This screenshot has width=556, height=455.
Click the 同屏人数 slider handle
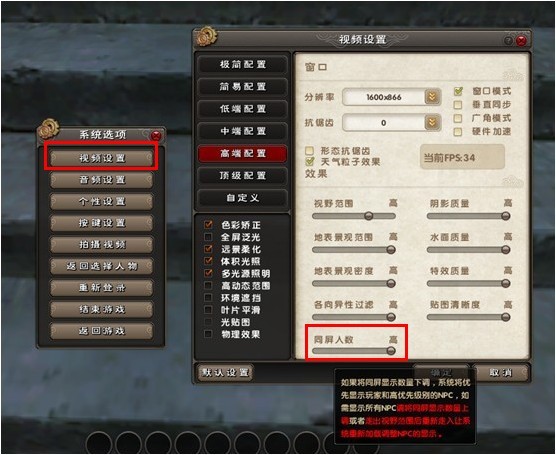391,351
